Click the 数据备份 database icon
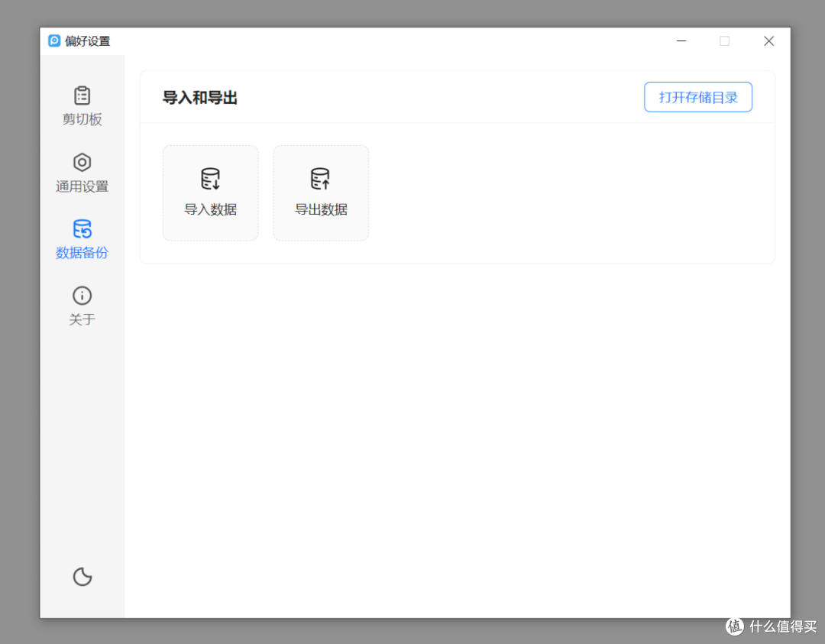This screenshot has width=825, height=644. click(82, 228)
